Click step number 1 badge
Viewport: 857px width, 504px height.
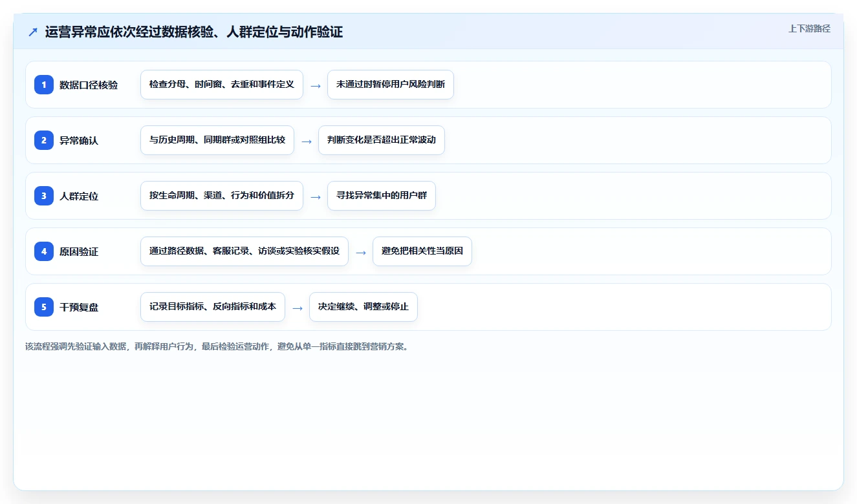44,85
